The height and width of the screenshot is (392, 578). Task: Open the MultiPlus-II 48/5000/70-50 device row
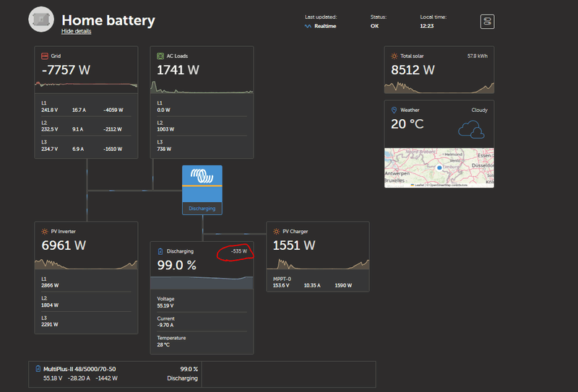(x=115, y=374)
